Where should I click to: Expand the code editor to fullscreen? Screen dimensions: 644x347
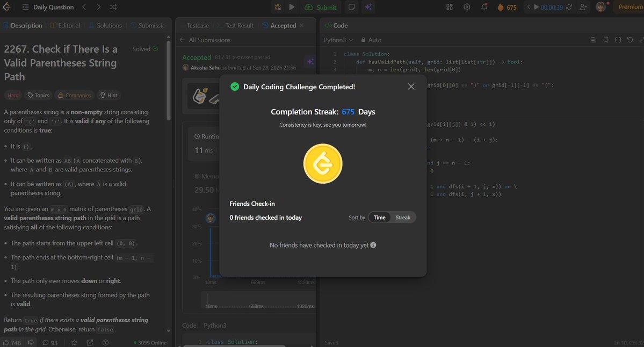(641, 40)
